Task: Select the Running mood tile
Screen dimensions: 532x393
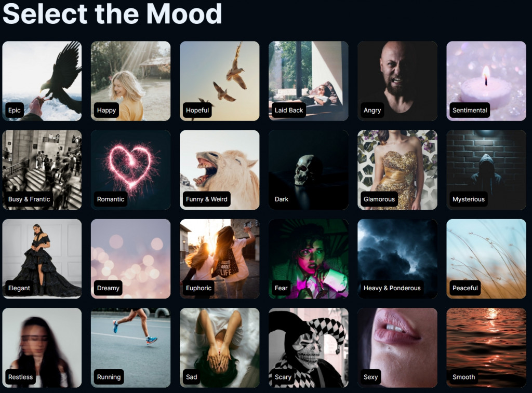Action: coord(130,347)
